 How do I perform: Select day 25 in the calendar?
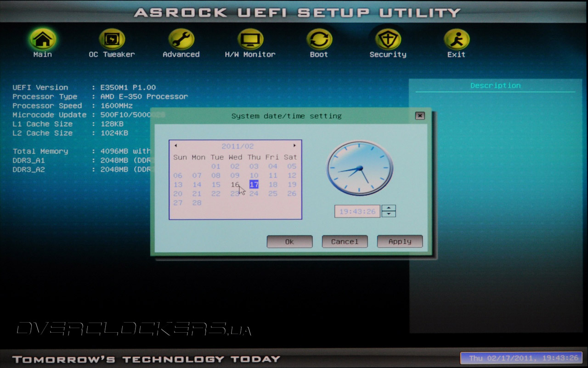point(273,194)
